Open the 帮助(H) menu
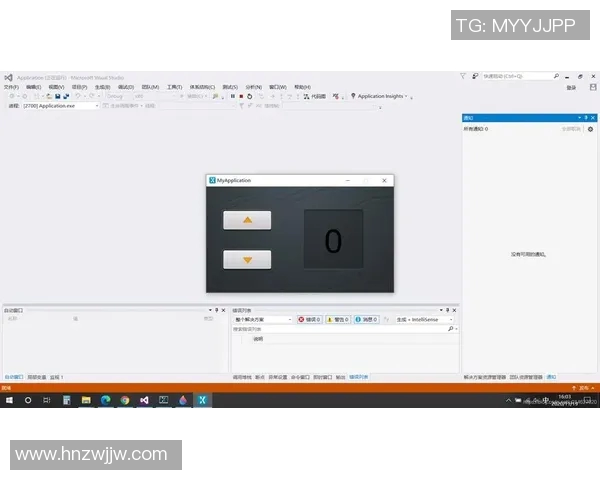The height and width of the screenshot is (480, 600). point(302,87)
